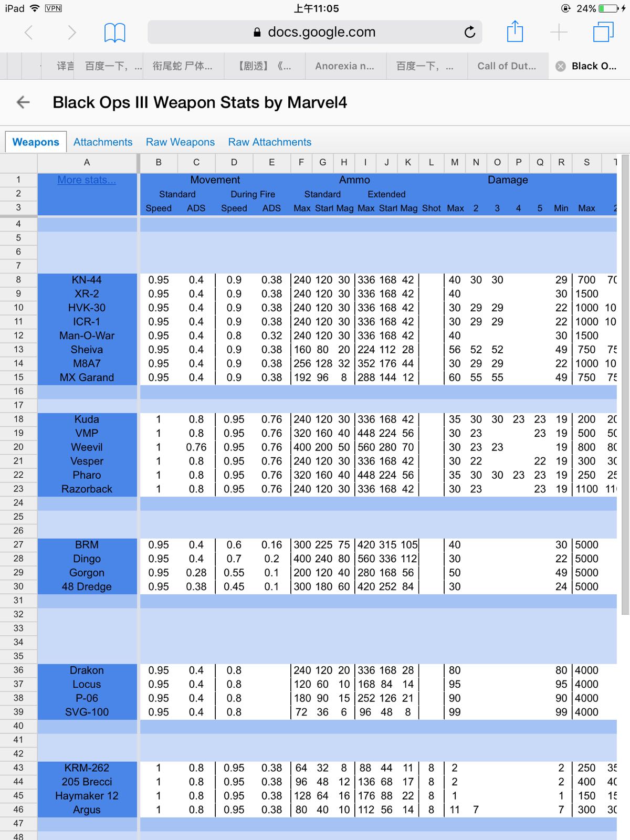Select the MX Garand weapon cell
Viewport: 630px width, 840px height.
click(x=87, y=377)
